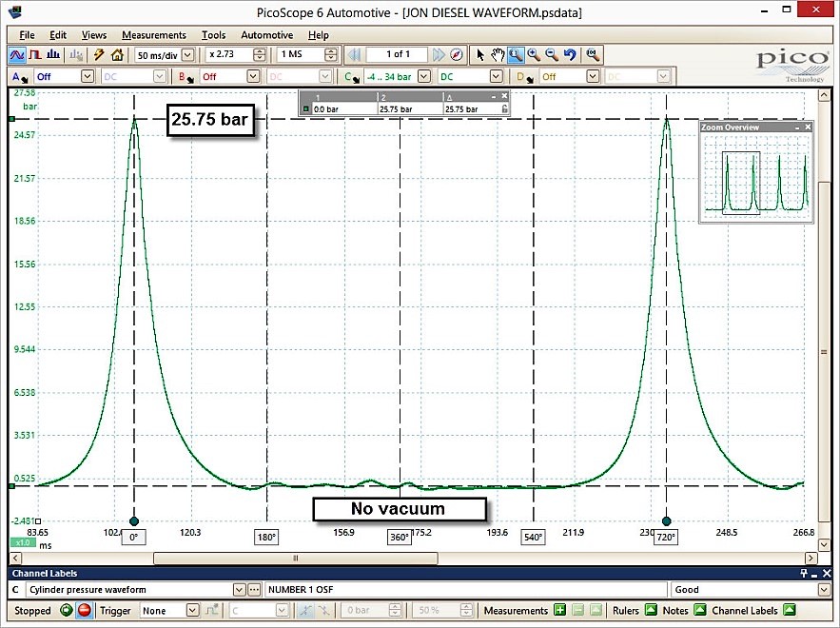Click the Zoom Overview waveform thumbnail
This screenshot has height=628, width=840.
click(x=756, y=176)
